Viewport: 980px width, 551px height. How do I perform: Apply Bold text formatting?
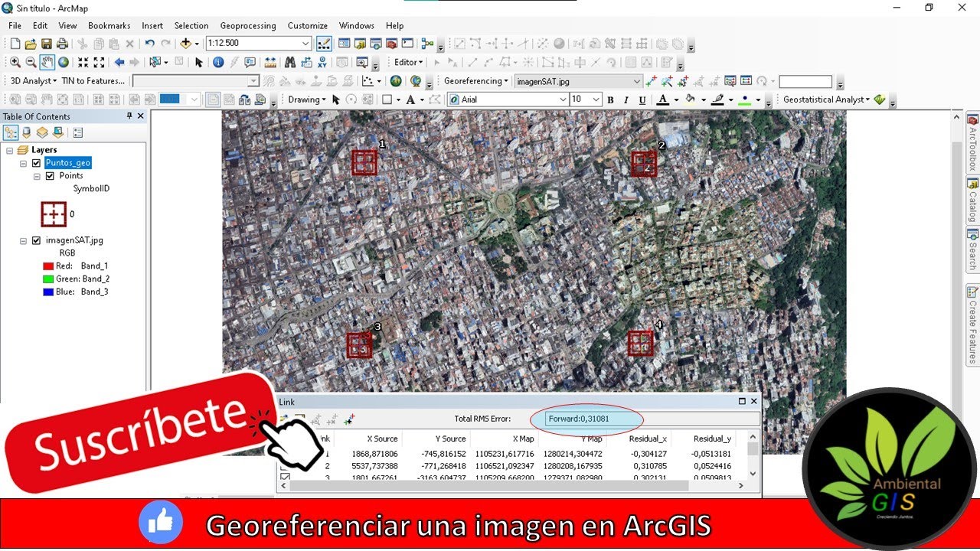[x=610, y=99]
